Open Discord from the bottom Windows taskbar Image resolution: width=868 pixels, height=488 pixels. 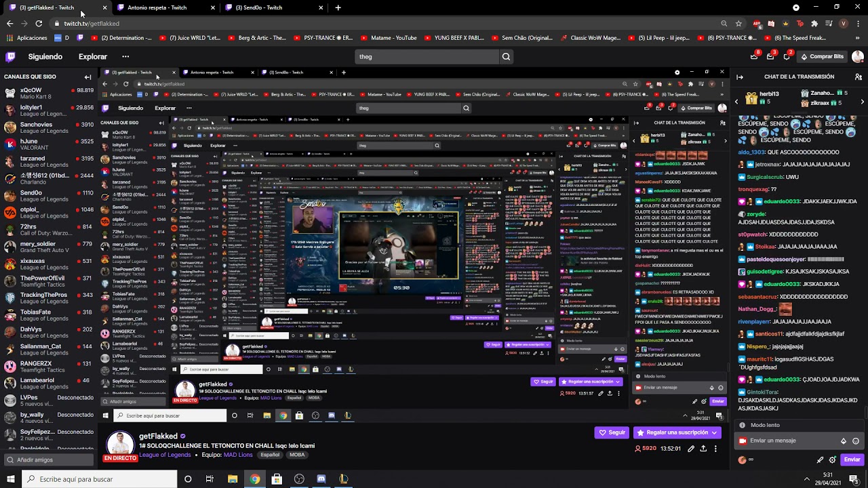click(x=321, y=479)
